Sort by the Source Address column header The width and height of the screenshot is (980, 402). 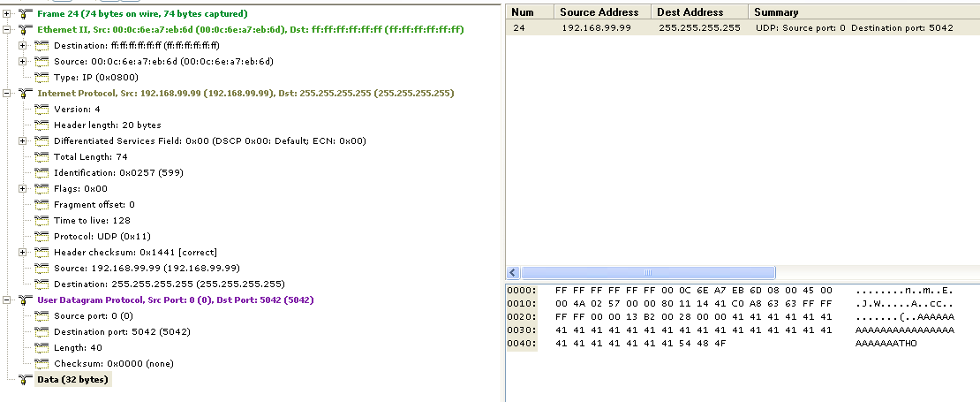tap(602, 11)
